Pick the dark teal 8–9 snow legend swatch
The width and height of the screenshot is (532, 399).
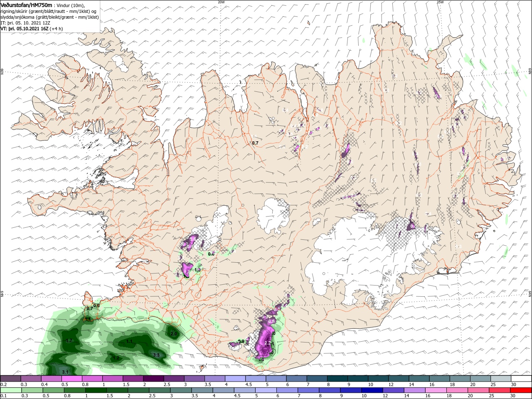pos(337,379)
